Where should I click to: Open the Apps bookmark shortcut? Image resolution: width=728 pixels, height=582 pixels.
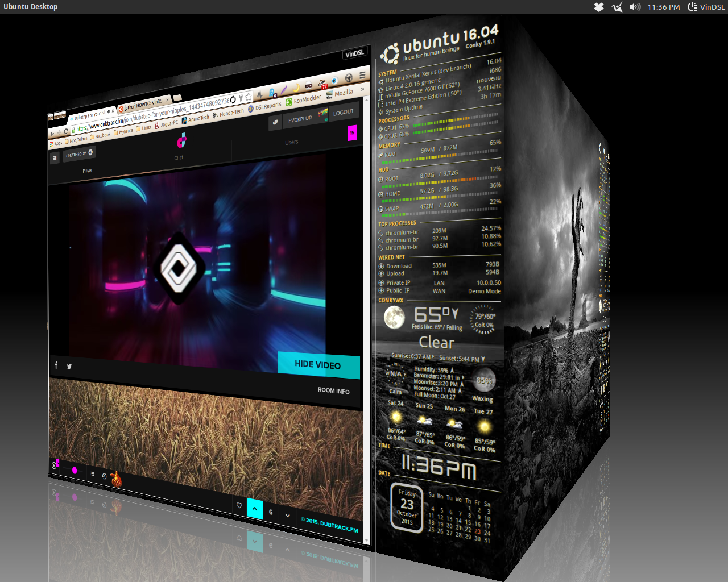tap(56, 143)
